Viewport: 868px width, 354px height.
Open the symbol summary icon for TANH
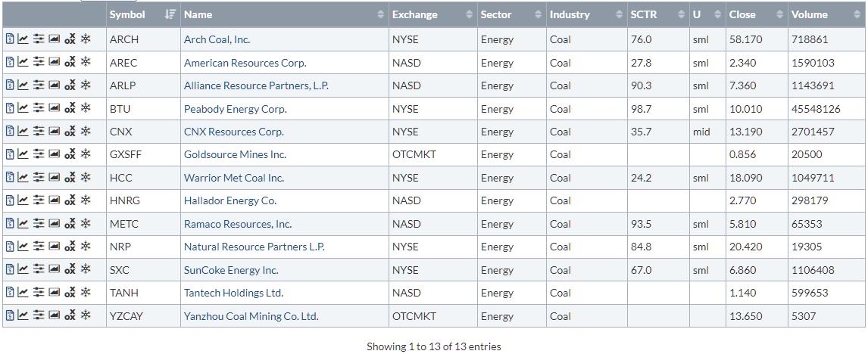pyautogui.click(x=10, y=293)
